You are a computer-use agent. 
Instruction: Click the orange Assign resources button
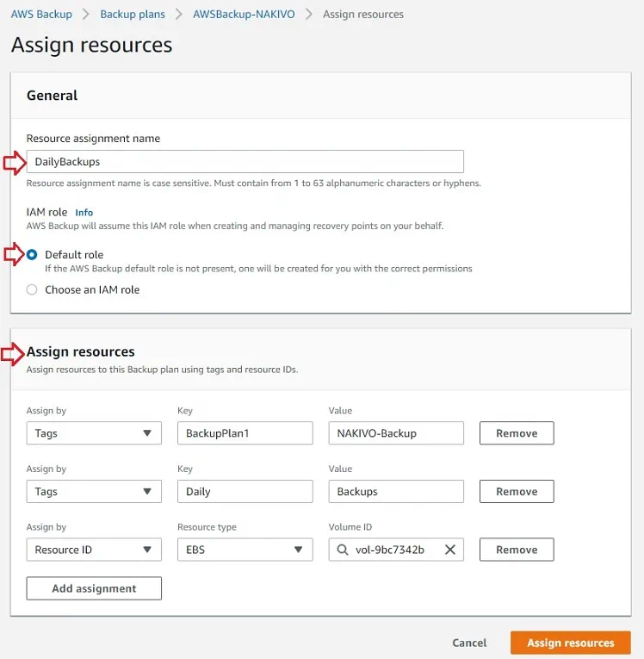pos(570,643)
